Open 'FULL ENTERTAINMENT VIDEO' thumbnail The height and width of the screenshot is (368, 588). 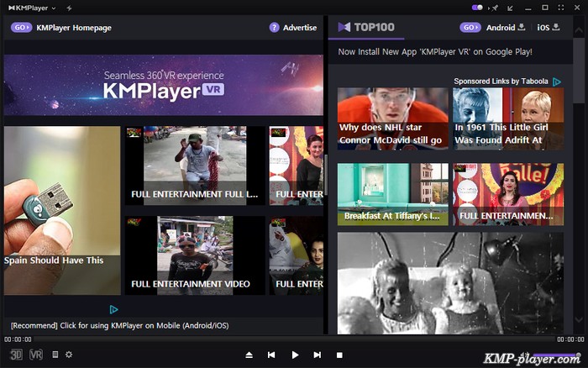(195, 255)
